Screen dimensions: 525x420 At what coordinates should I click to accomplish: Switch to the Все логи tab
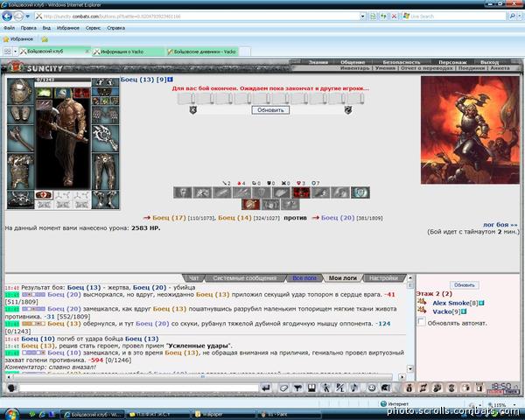(x=304, y=278)
